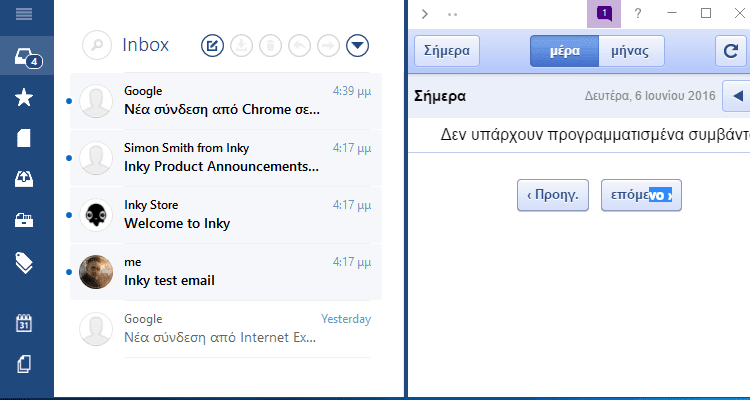The height and width of the screenshot is (400, 750).
Task: Click the question mark help icon
Action: (x=638, y=13)
